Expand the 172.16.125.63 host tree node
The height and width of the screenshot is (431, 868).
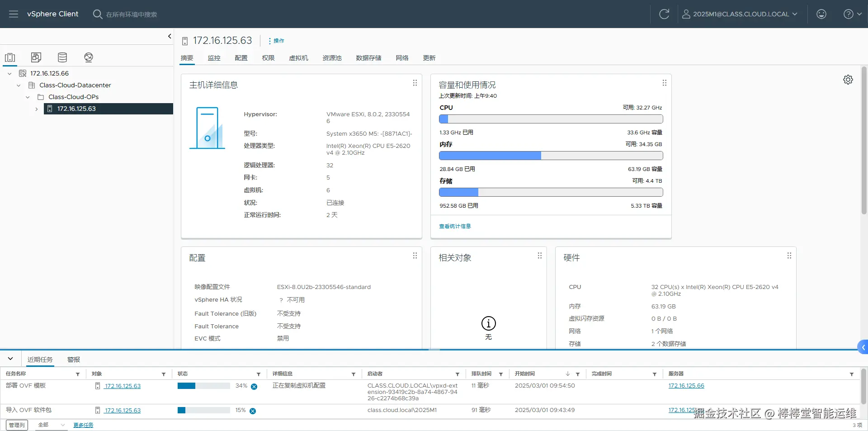click(x=37, y=109)
